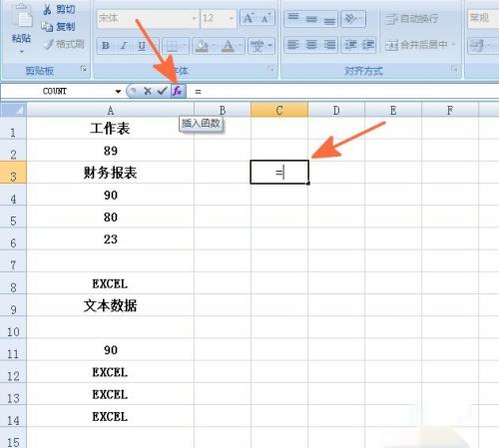Apply the font color A
The height and width of the screenshot is (448, 499).
228,46
